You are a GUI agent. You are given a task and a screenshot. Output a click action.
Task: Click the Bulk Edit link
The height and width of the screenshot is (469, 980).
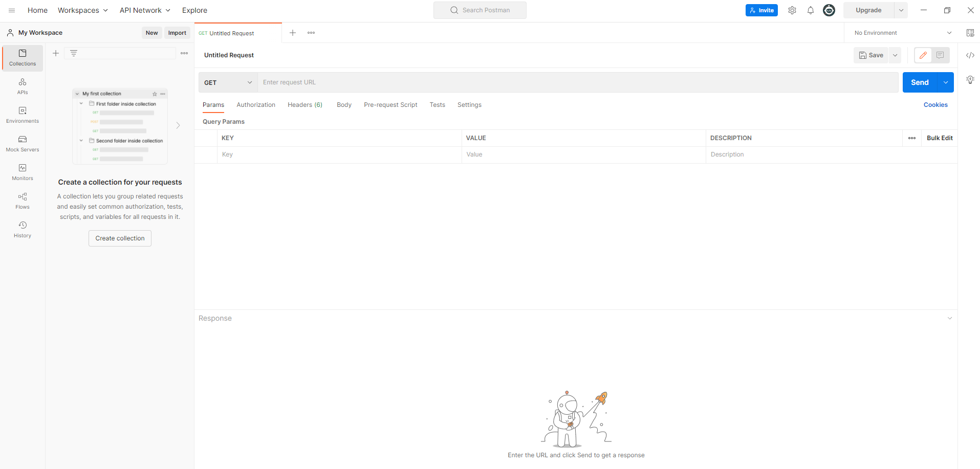coord(940,138)
